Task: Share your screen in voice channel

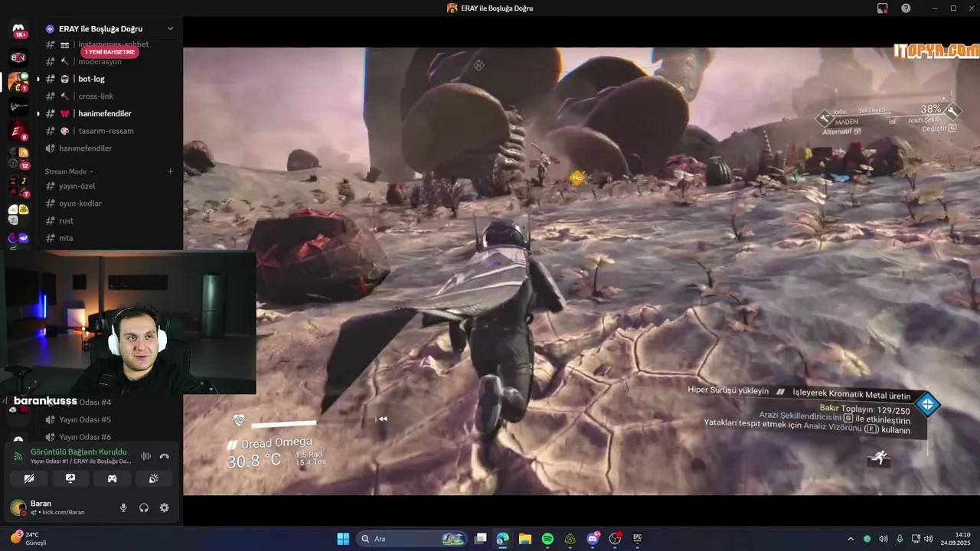Action: tap(70, 479)
